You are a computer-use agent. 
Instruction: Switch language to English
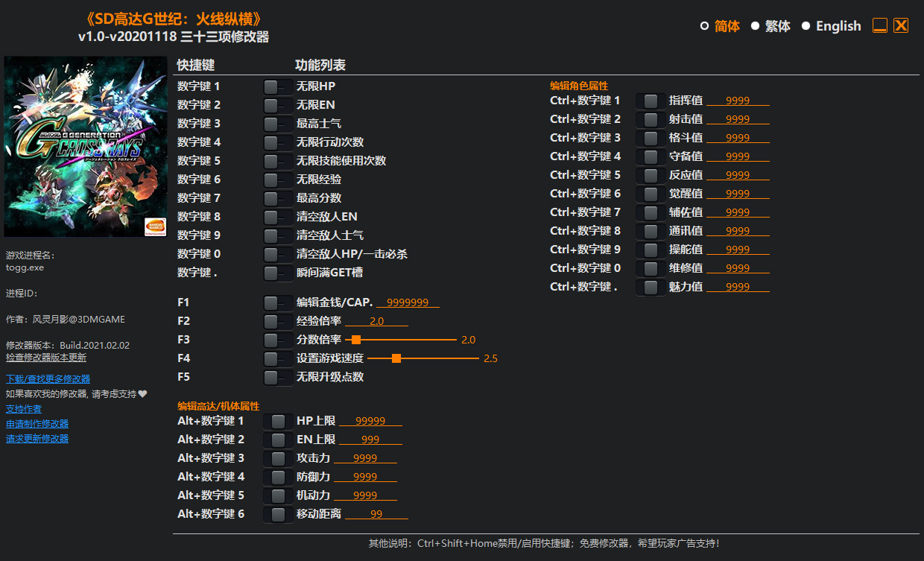[x=806, y=26]
